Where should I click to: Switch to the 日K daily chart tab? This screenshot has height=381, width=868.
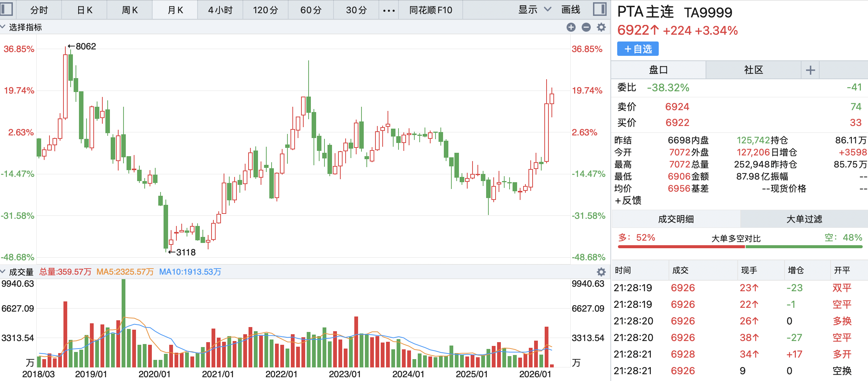[x=85, y=10]
